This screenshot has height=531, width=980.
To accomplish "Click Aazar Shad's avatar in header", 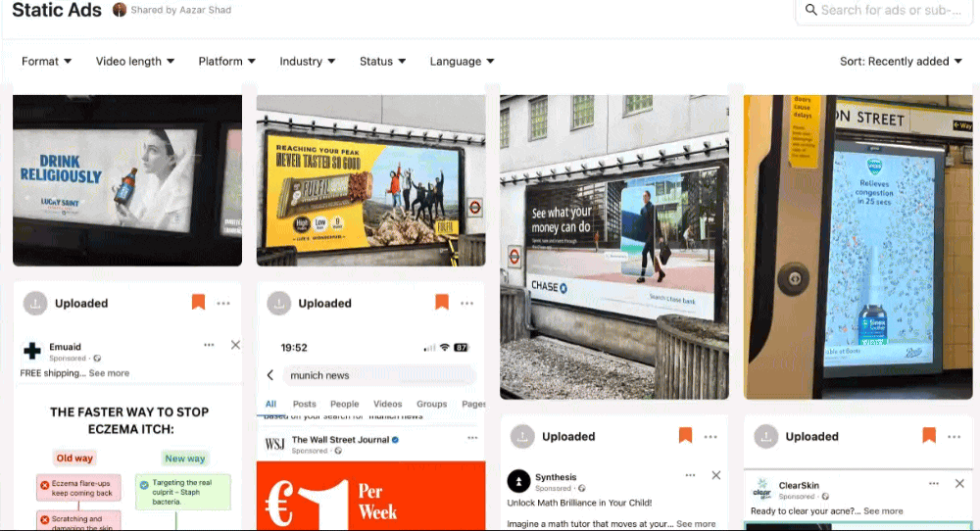I will coord(120,10).
